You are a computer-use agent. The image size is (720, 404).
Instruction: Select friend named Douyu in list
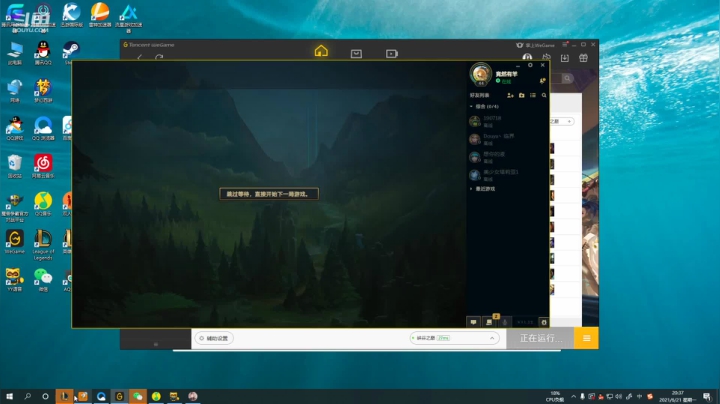pyautogui.click(x=508, y=139)
